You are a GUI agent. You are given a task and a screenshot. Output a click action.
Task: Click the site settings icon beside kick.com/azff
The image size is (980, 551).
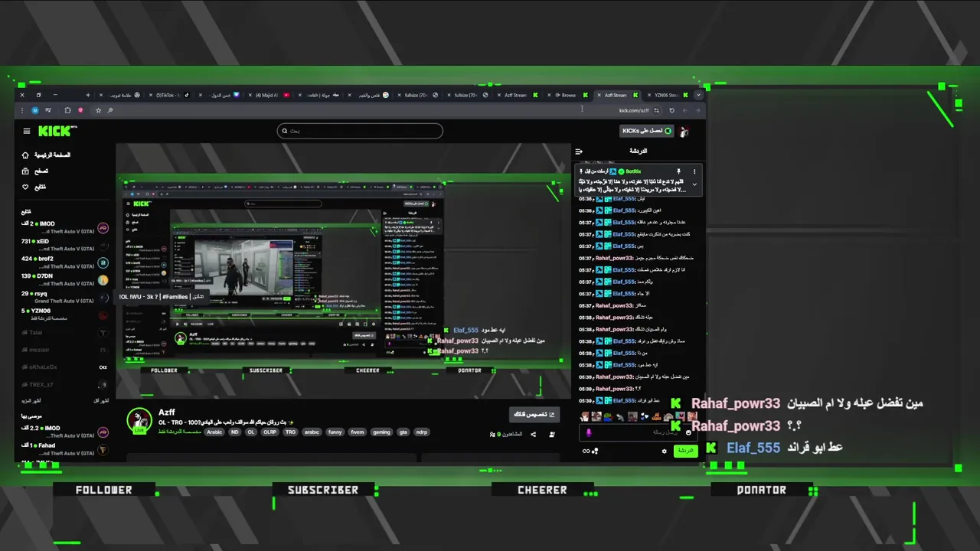(x=656, y=110)
